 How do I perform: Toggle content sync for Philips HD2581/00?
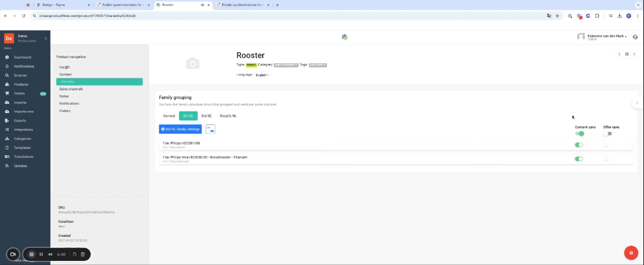point(579,145)
